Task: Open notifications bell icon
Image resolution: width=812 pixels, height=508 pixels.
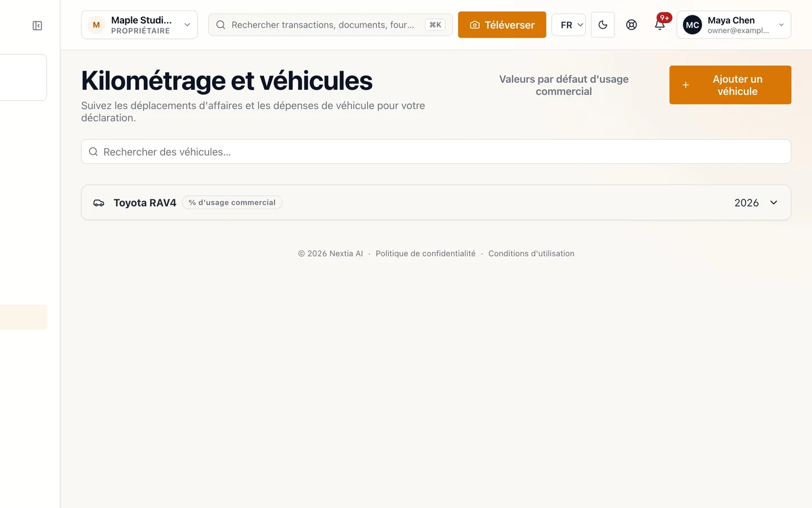Action: (659, 25)
